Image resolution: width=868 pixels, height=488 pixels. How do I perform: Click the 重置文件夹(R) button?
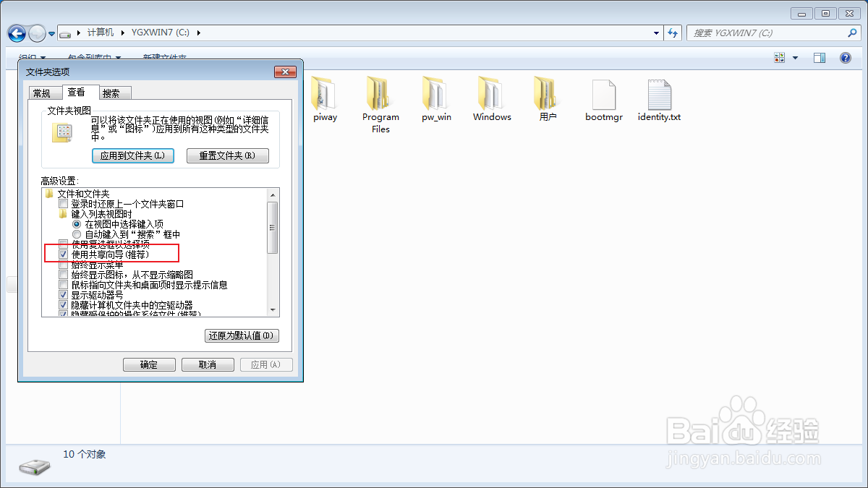[x=228, y=155]
